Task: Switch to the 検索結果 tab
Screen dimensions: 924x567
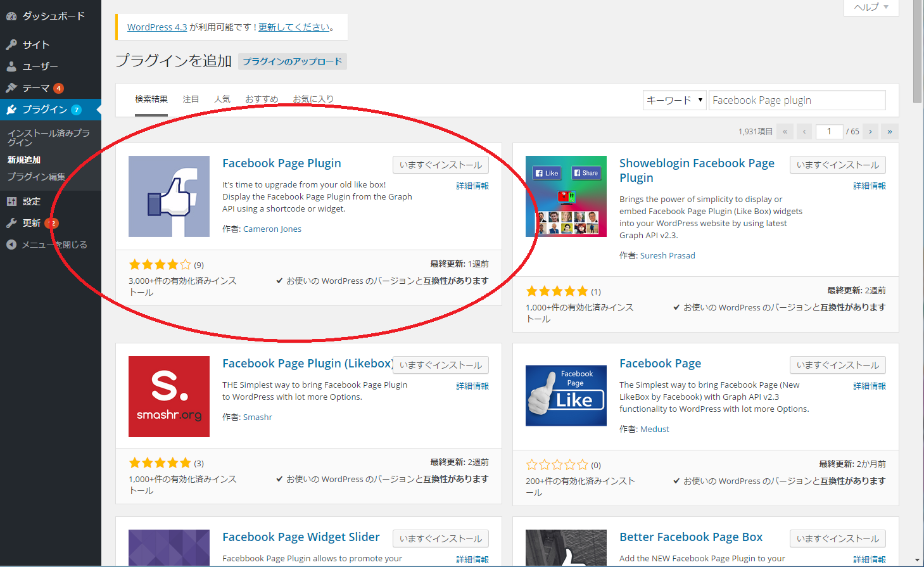Action: 151,99
